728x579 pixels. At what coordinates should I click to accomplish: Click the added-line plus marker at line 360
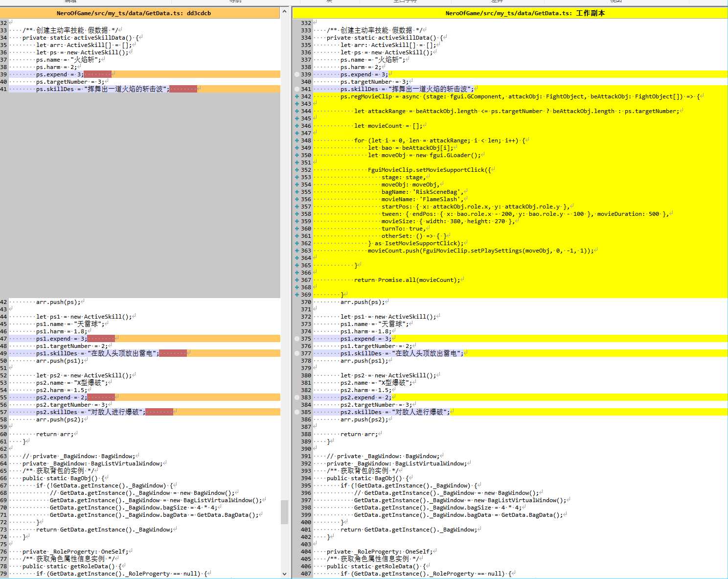pos(297,229)
